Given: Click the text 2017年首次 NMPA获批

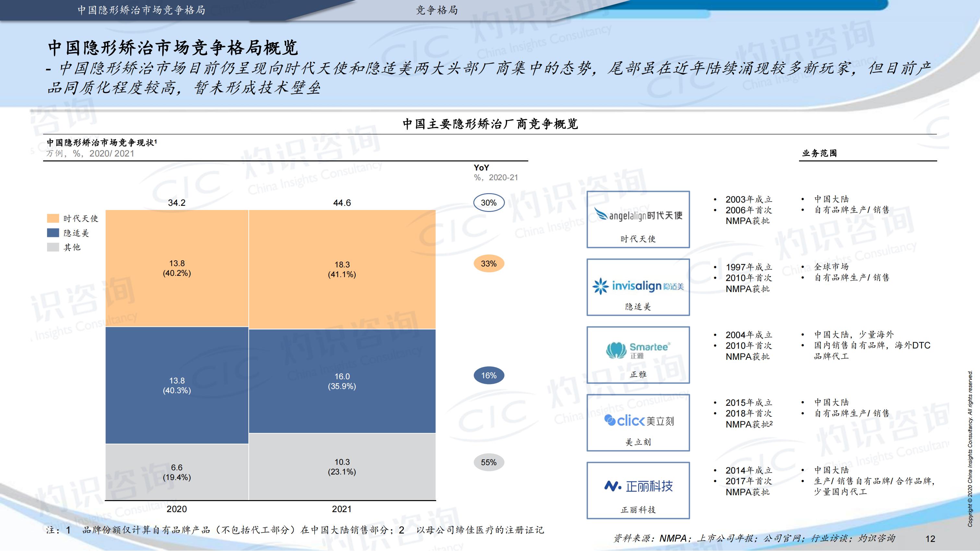Looking at the screenshot, I should coord(749,487).
